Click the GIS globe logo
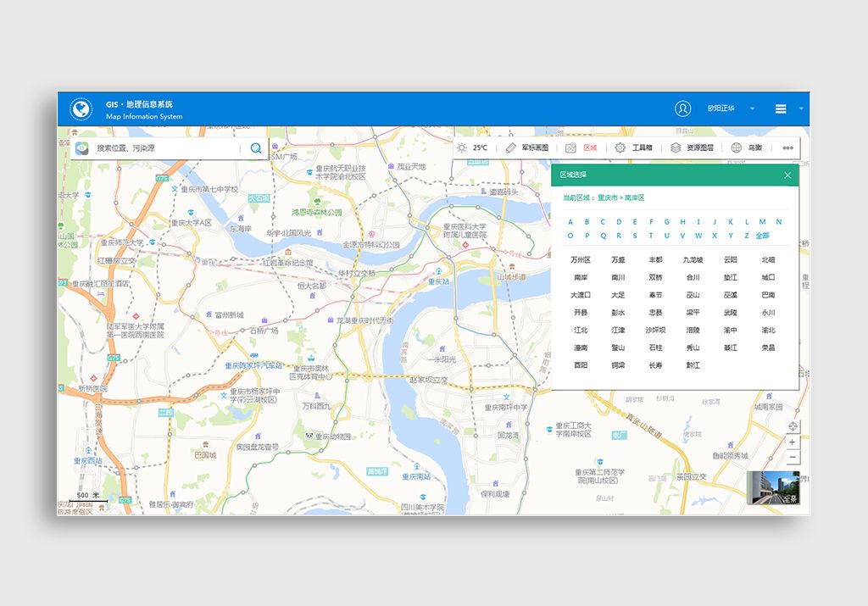The image size is (868, 606). (81, 109)
